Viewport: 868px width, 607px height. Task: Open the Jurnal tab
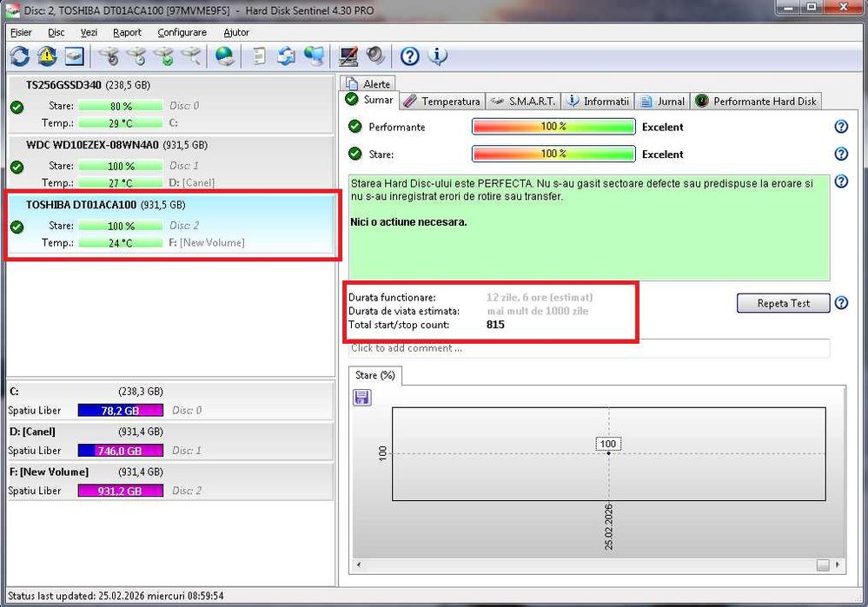(663, 102)
